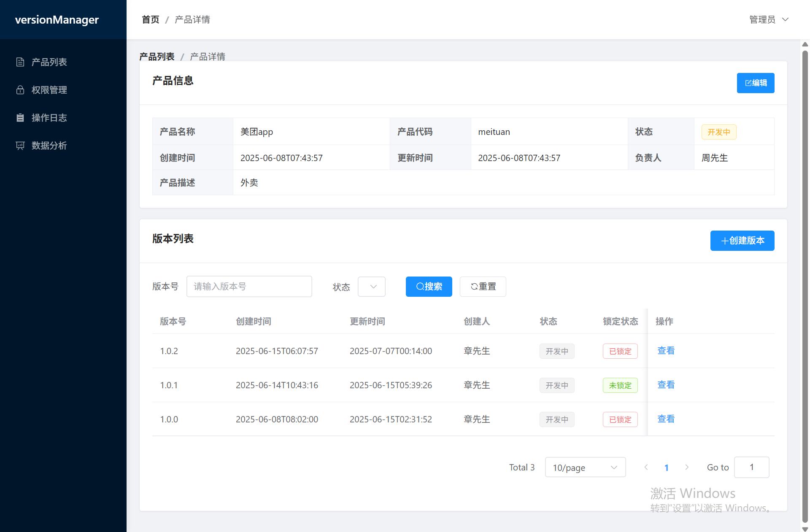The height and width of the screenshot is (532, 810).
Task: Click the chart icon for 数据分析
Action: [x=20, y=145]
